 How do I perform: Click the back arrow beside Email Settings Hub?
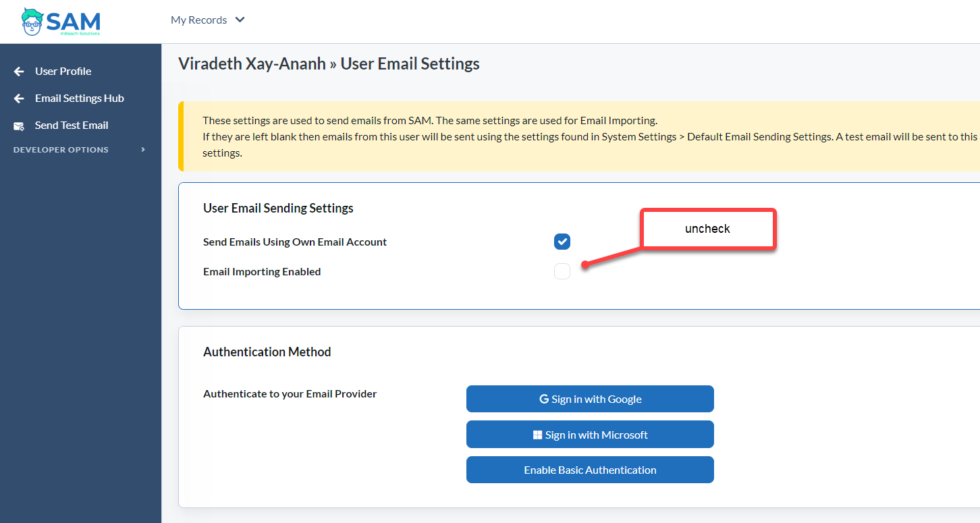(20, 99)
